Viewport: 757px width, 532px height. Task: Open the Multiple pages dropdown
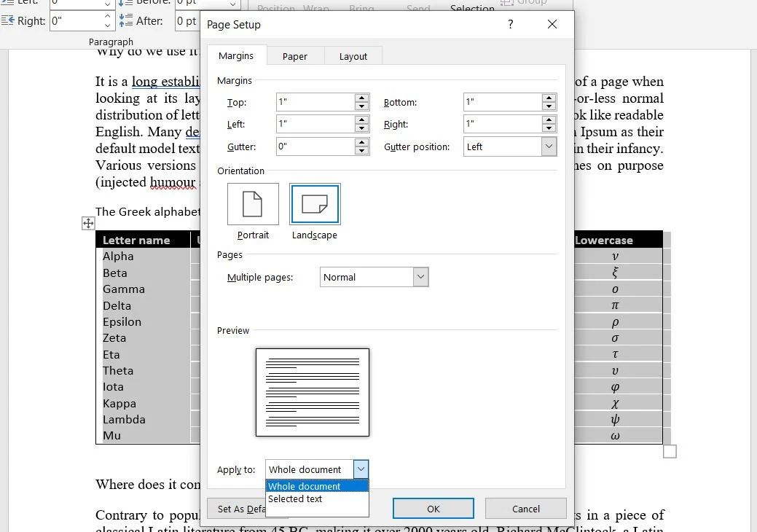[420, 277]
